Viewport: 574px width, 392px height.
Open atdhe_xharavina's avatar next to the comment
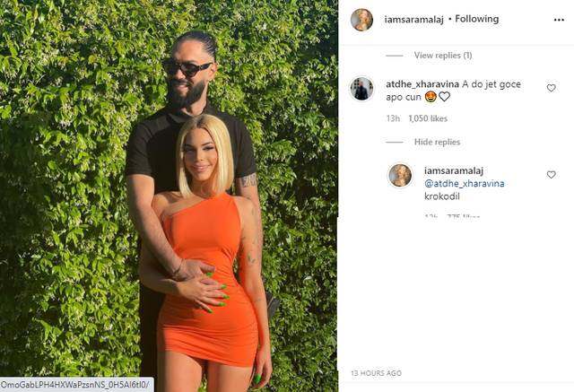(x=361, y=89)
